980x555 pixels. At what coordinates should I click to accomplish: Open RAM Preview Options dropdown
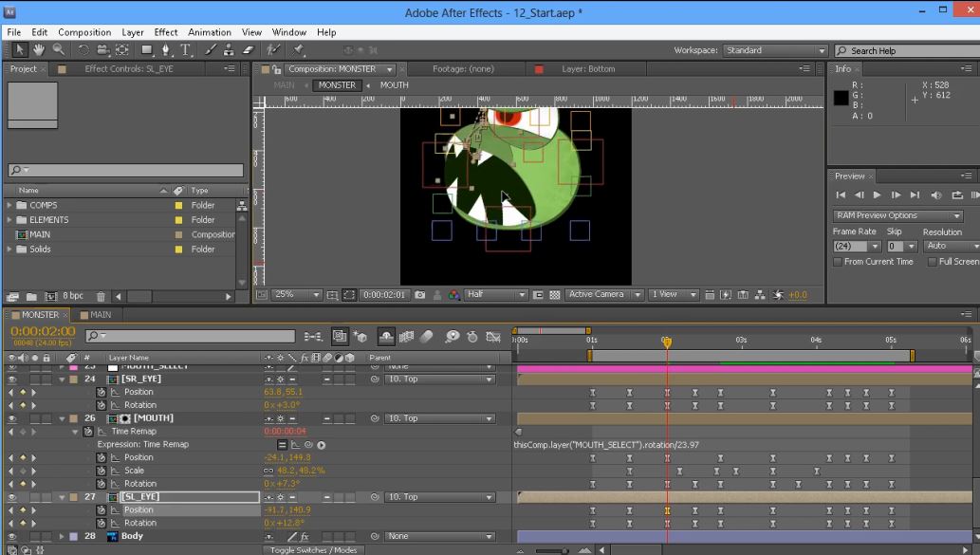897,215
